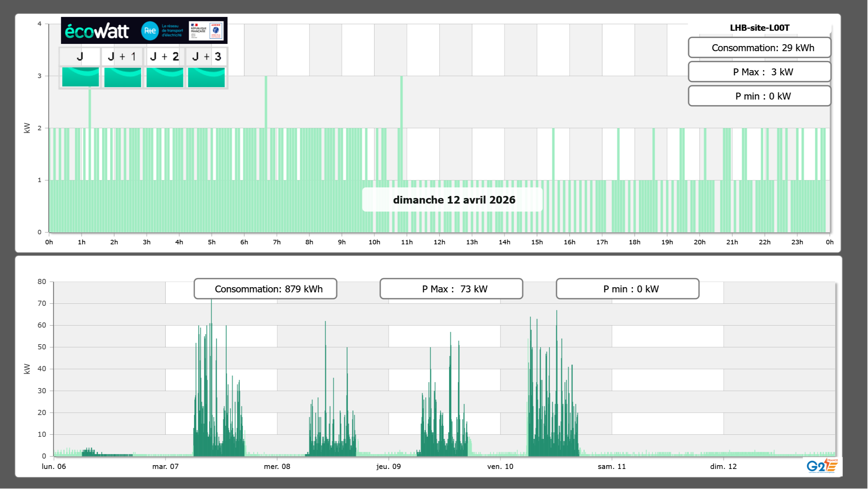The height and width of the screenshot is (489, 868).
Task: Click the green signal under J
Action: [80, 77]
